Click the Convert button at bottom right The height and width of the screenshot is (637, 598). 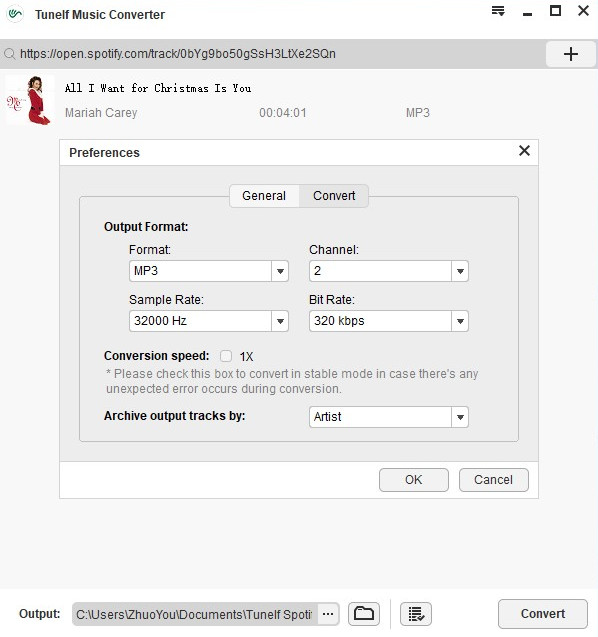click(x=543, y=613)
